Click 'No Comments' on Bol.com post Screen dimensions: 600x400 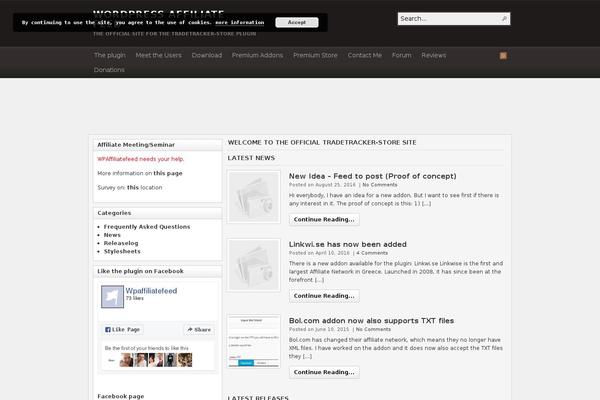(373, 329)
